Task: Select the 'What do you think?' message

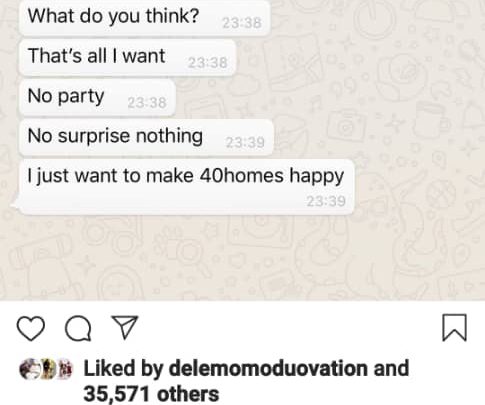Action: click(x=144, y=18)
